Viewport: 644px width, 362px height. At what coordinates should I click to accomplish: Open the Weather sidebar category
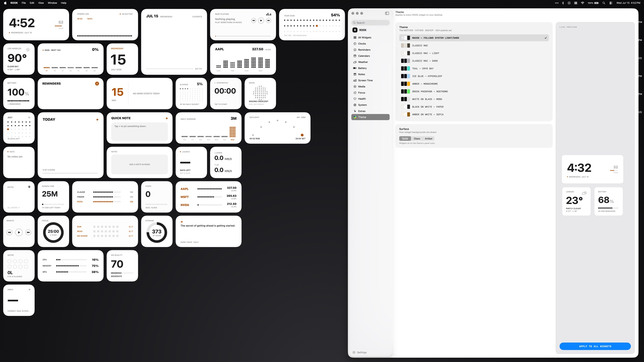click(x=370, y=62)
